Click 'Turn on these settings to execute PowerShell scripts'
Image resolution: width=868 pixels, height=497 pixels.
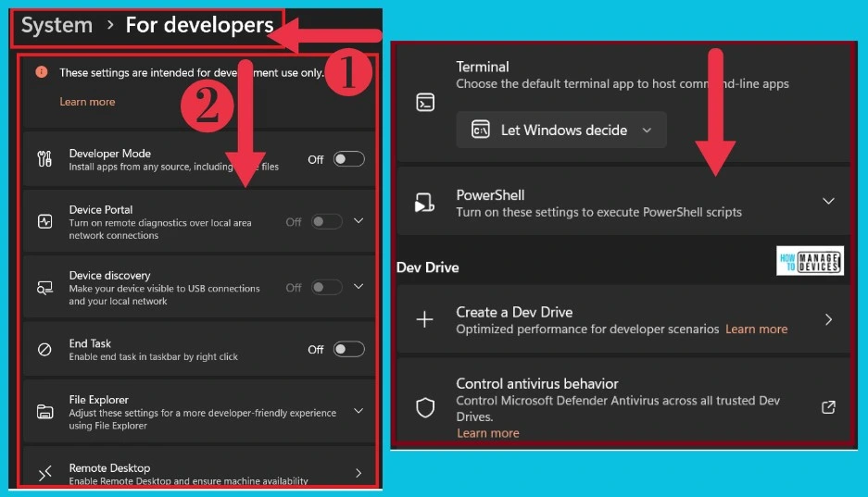click(x=599, y=212)
